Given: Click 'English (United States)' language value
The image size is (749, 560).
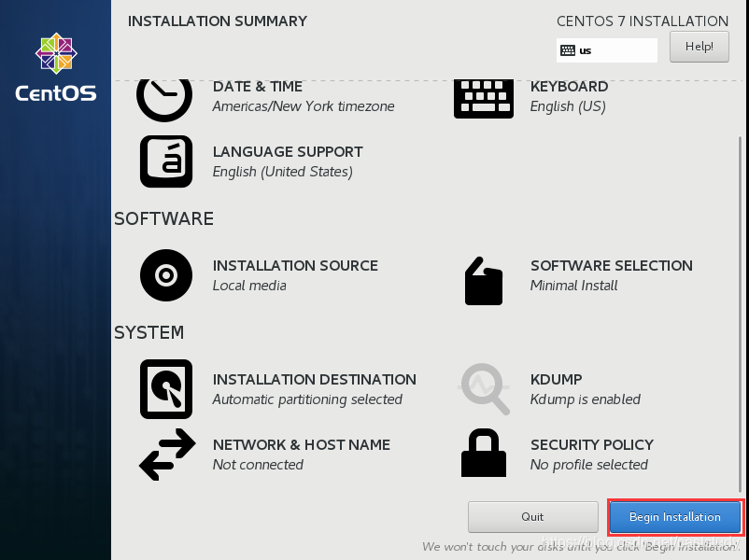Looking at the screenshot, I should pyautogui.click(x=283, y=172).
